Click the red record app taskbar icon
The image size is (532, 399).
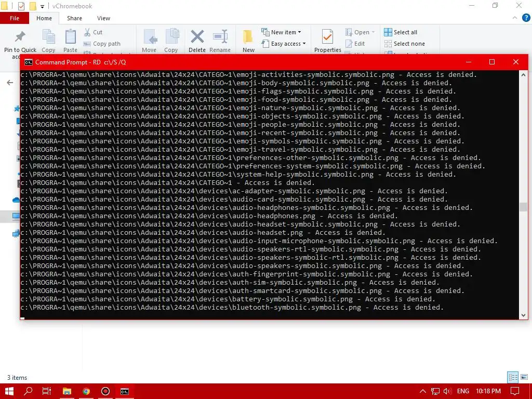coord(105,391)
